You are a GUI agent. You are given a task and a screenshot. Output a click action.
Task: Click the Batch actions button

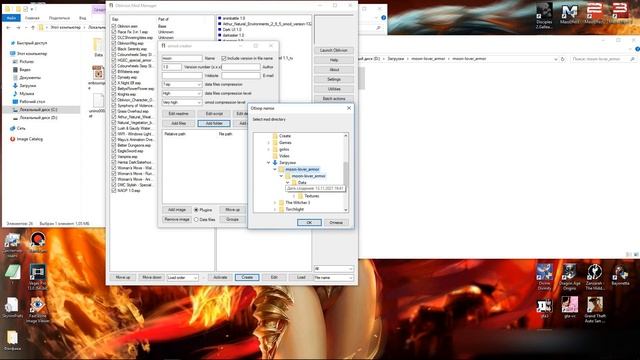[x=334, y=99]
